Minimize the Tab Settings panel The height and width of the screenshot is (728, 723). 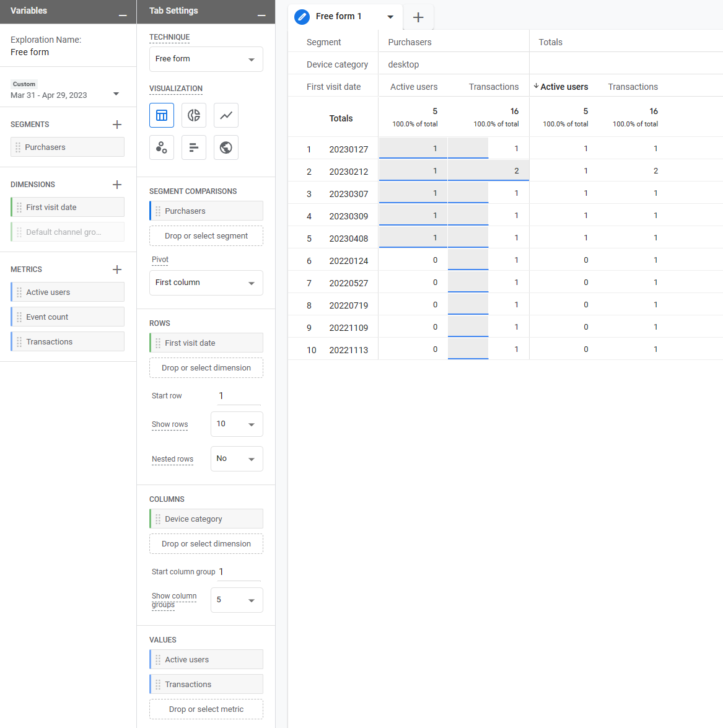261,15
